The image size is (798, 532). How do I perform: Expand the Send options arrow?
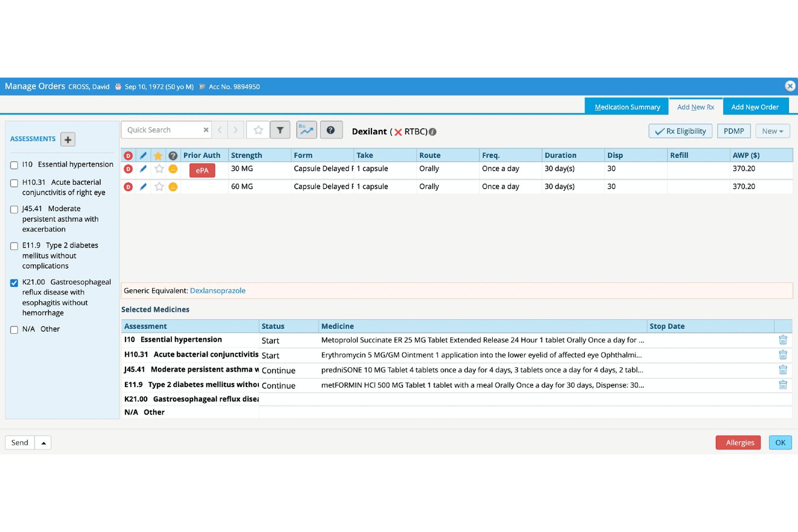44,443
